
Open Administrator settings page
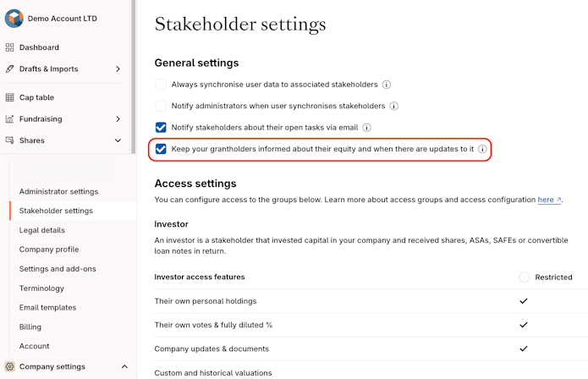58,191
